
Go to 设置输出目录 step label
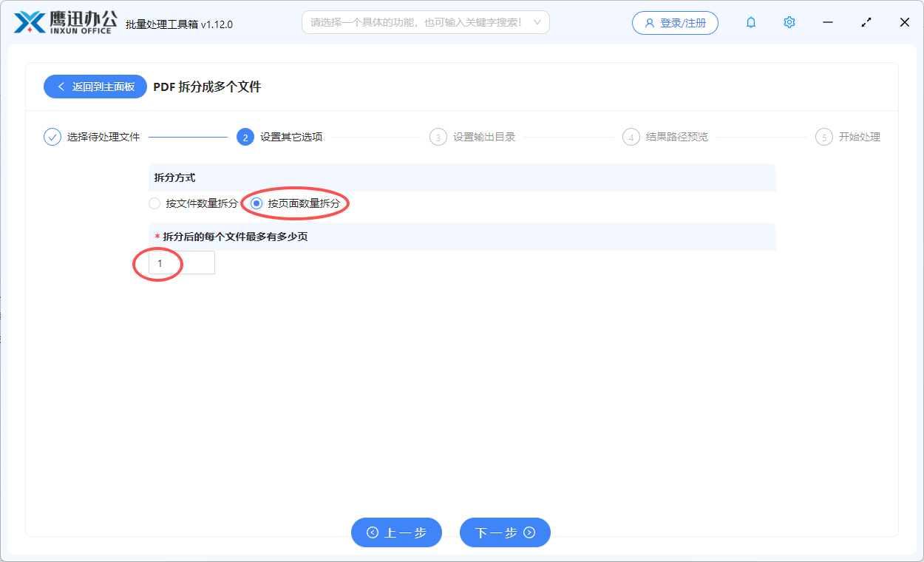tap(484, 137)
